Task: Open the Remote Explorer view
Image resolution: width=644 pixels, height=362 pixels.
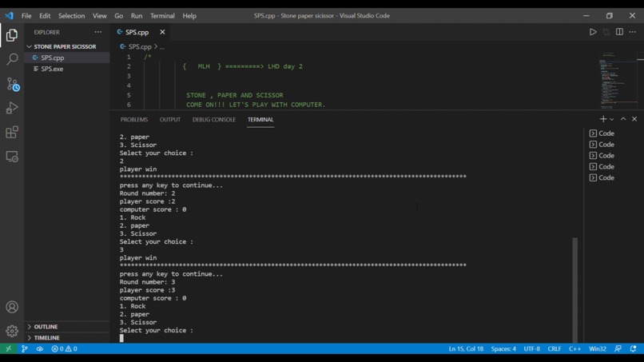Action: tap(12, 157)
